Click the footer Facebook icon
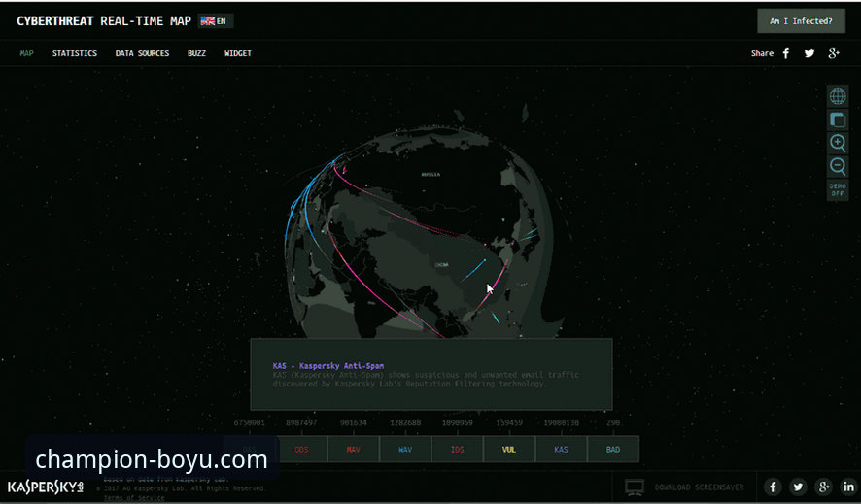Image resolution: width=861 pixels, height=504 pixels. point(774,487)
